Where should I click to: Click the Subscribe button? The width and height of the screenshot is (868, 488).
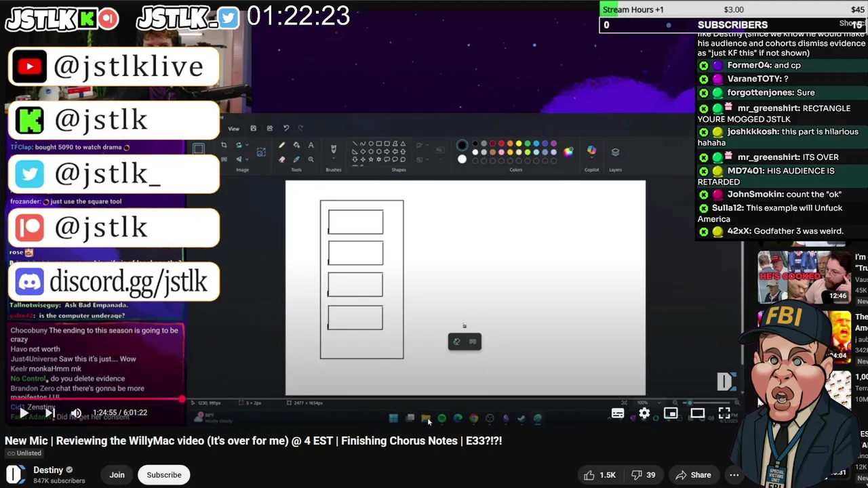pos(164,475)
